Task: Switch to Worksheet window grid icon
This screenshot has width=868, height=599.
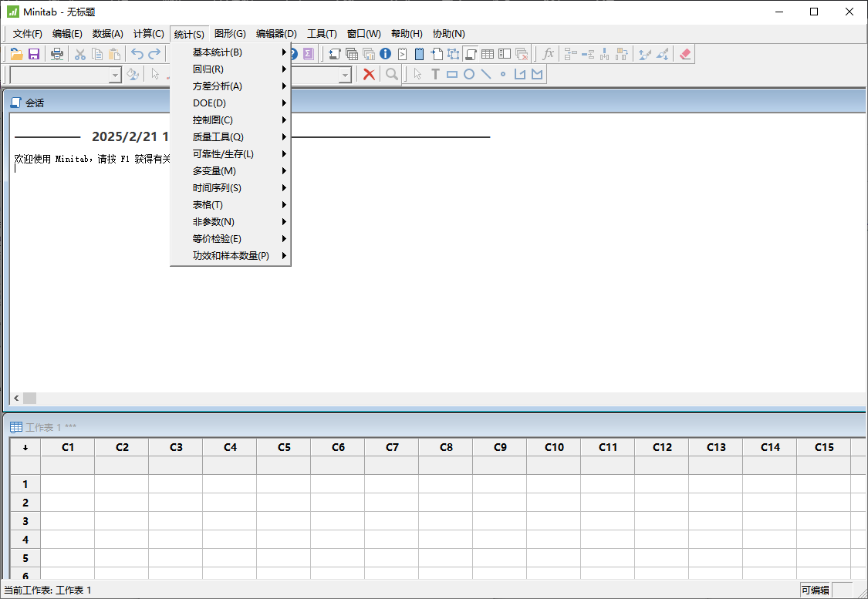Action: pyautogui.click(x=488, y=54)
